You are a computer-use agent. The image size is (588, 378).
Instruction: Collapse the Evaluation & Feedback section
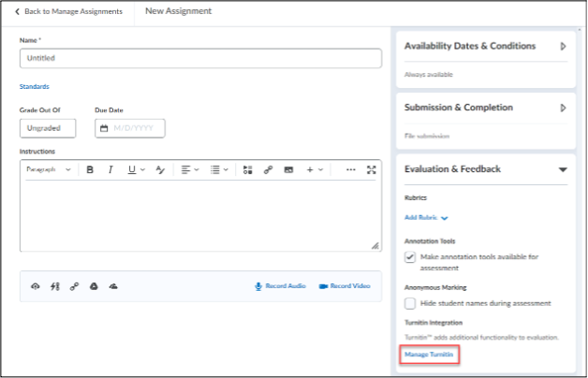(563, 169)
